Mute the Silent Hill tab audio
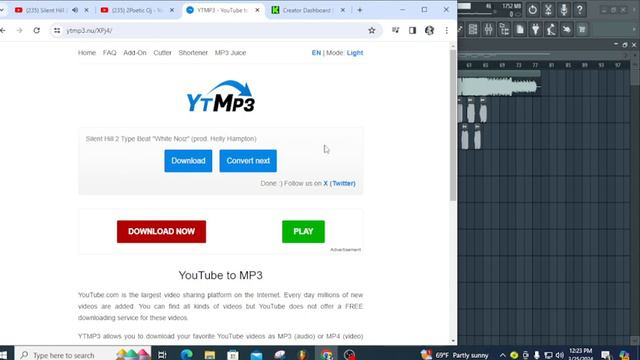 [x=75, y=10]
